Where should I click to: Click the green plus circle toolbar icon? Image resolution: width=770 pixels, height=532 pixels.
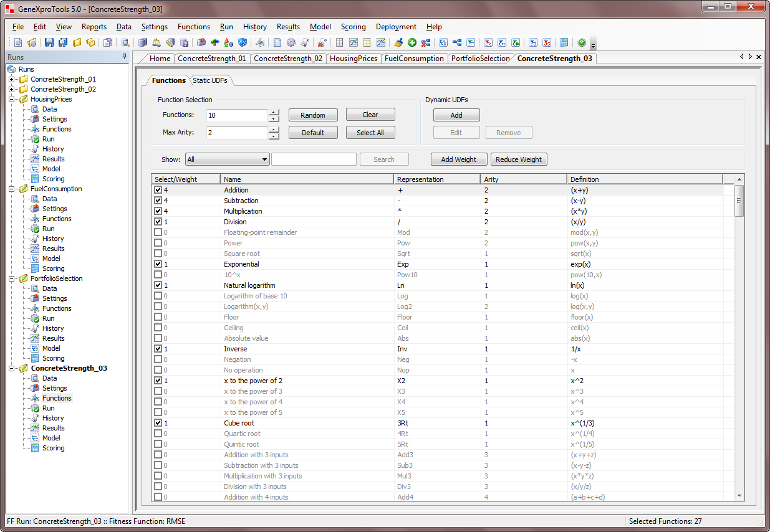coord(412,43)
